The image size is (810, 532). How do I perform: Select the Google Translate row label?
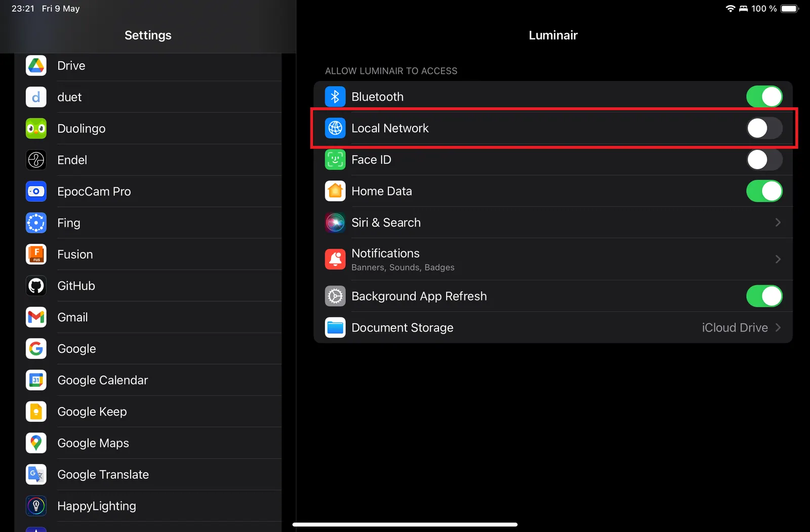[x=103, y=474]
